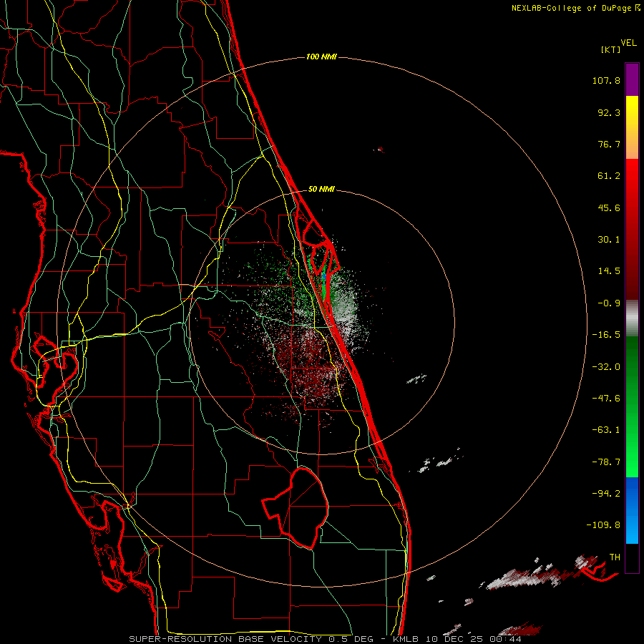
Task: Select the 92.3 legend value
Action: [x=609, y=112]
